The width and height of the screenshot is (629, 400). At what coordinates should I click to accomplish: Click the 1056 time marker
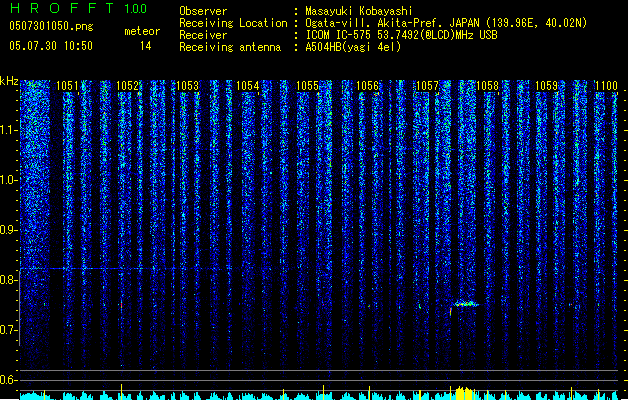367,86
